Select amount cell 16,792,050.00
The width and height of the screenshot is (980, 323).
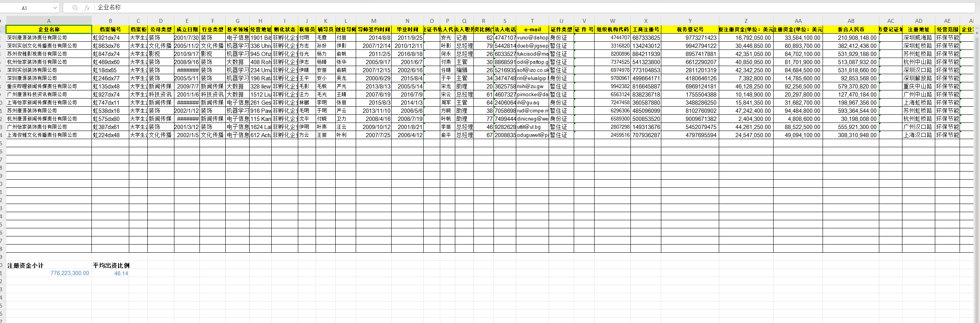coord(746,38)
